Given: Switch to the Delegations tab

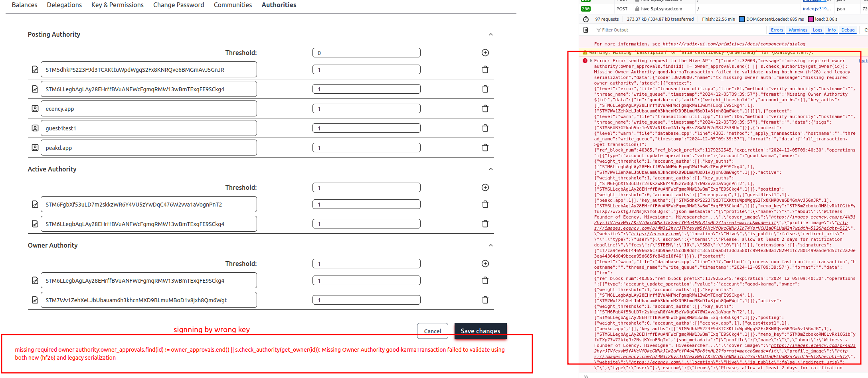Looking at the screenshot, I should point(64,5).
